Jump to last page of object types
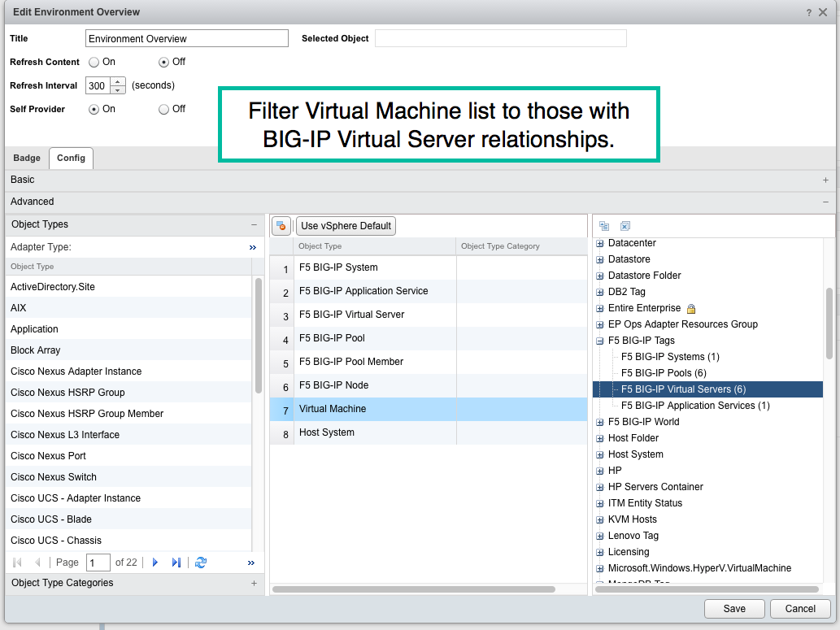840x630 pixels. 176,563
